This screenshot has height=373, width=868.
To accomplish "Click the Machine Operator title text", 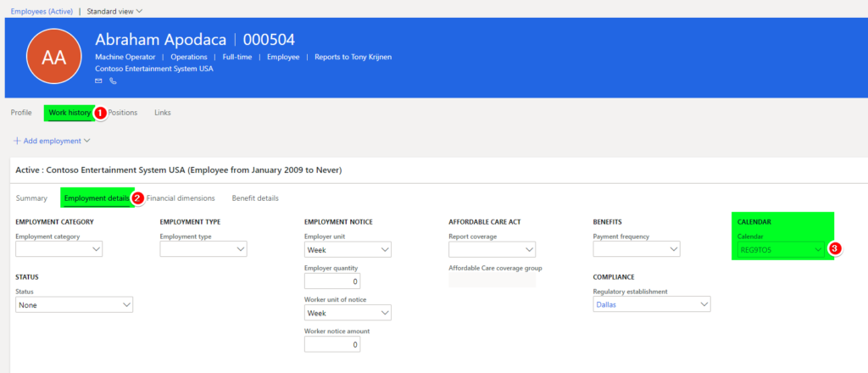I will (x=125, y=57).
